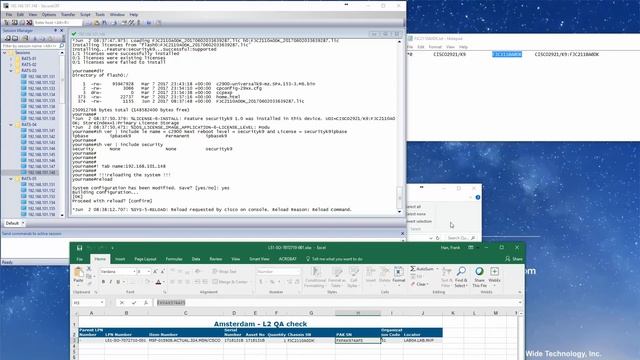Collapse the RATS-03 folder
This screenshot has width=640, height=360.
11,71
